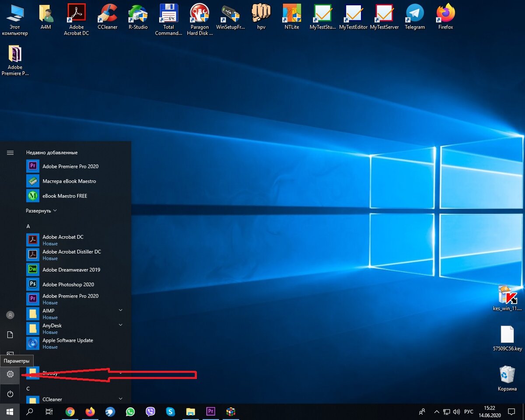Switch input language РУС

(469, 412)
